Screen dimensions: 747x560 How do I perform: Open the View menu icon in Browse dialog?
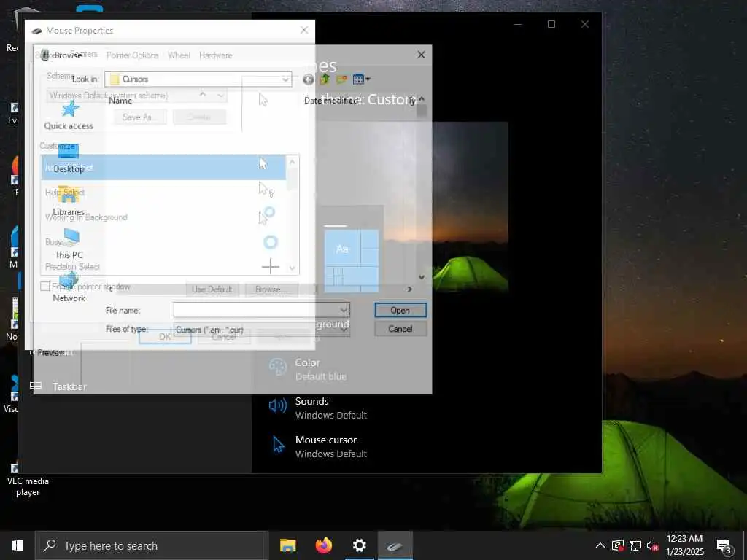[361, 79]
